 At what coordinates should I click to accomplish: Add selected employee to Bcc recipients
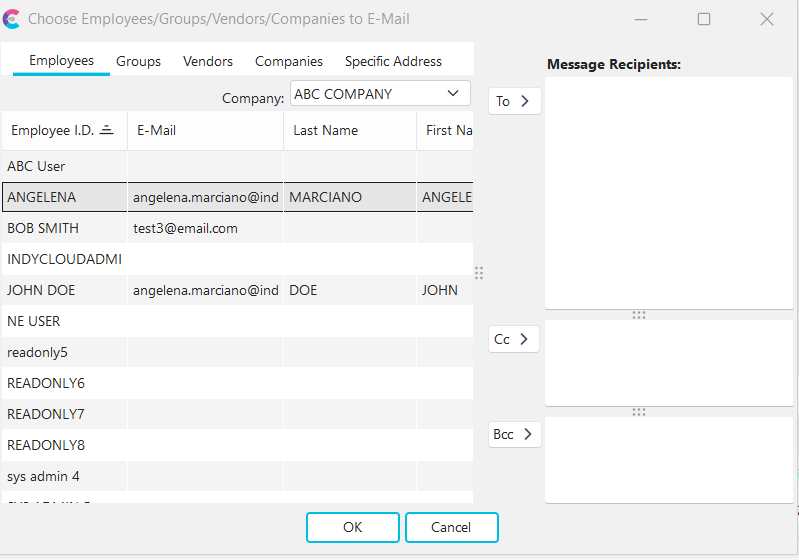[x=515, y=435]
